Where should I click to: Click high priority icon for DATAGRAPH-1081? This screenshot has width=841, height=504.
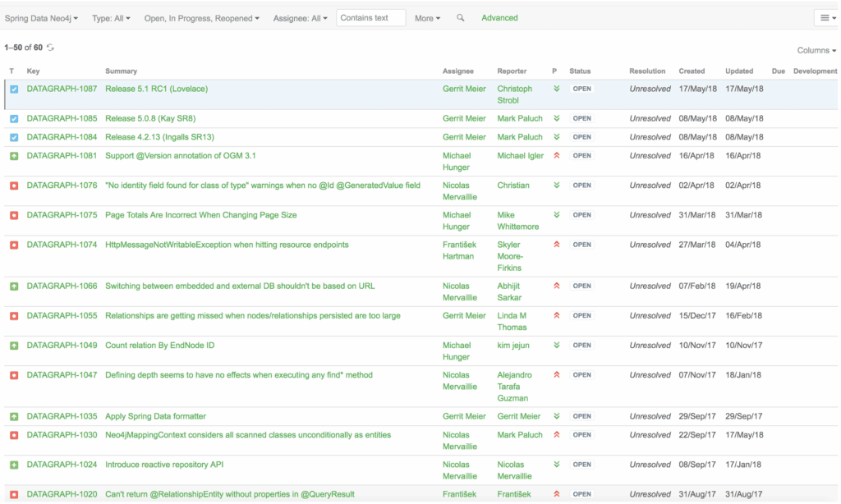tap(557, 155)
